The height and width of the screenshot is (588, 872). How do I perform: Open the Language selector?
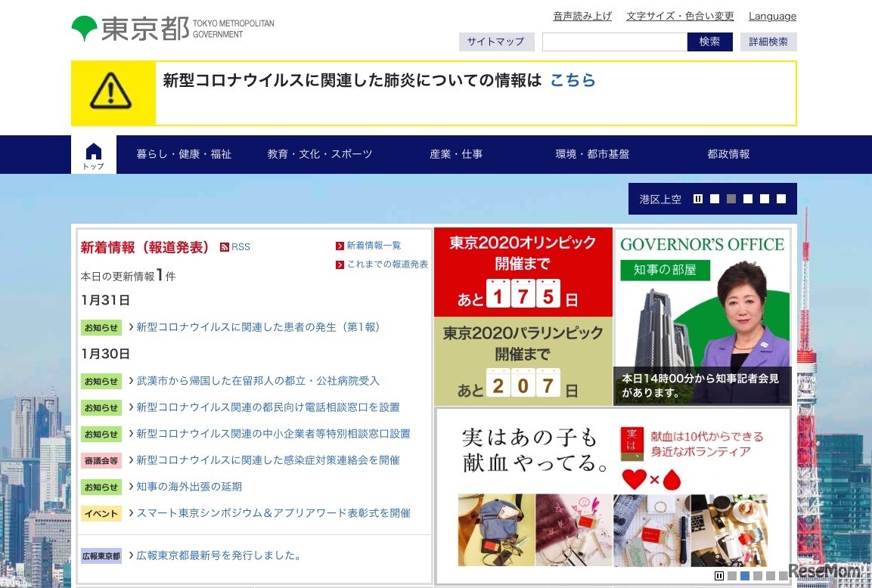(772, 15)
